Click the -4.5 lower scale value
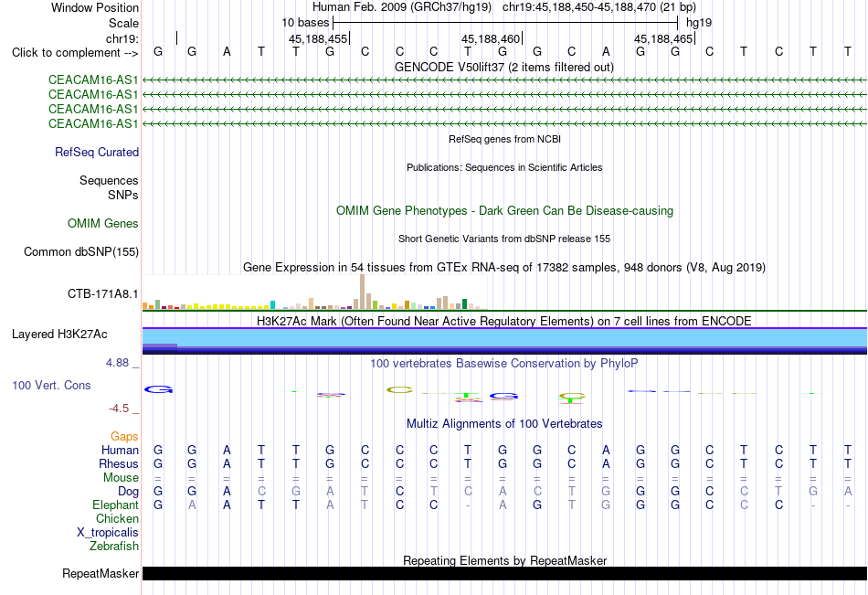This screenshot has width=868, height=595. coord(119,409)
